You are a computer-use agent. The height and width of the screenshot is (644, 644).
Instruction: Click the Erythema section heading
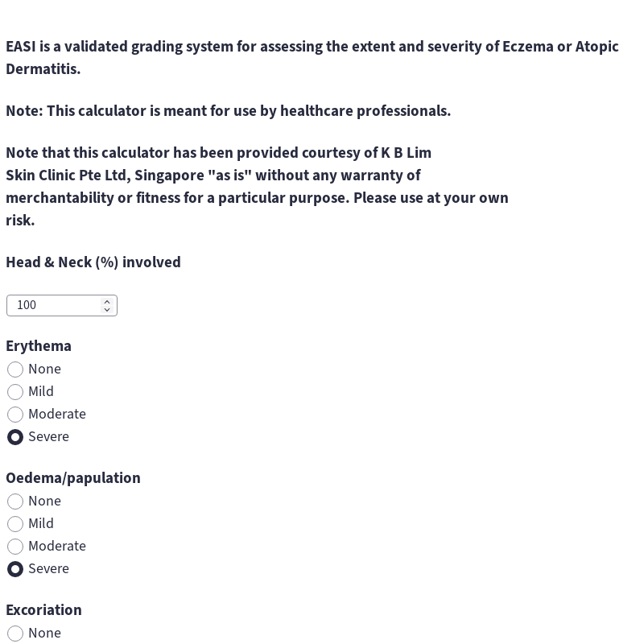pos(39,346)
